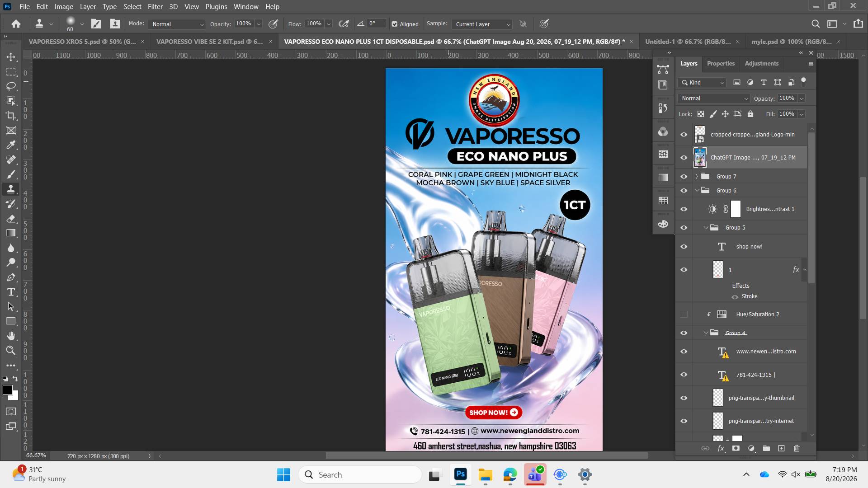This screenshot has height=488, width=868.
Task: Select the Lasso tool
Action: tap(11, 86)
